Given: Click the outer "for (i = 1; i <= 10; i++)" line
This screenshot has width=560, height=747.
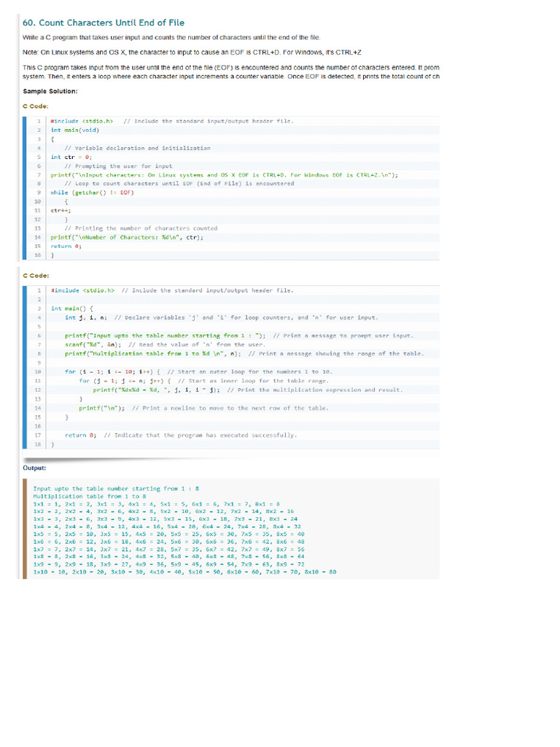Looking at the screenshot, I should 112,371.
